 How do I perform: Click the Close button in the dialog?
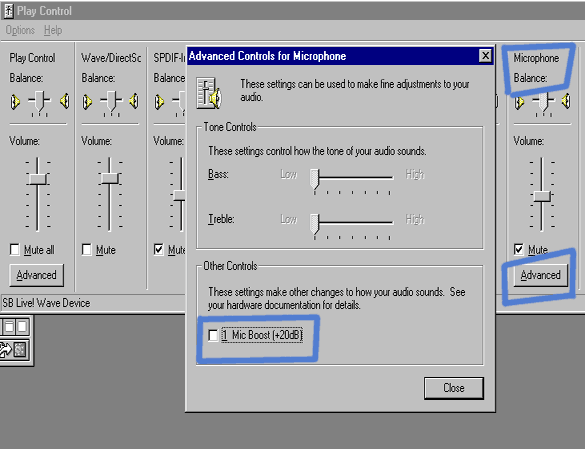point(454,388)
